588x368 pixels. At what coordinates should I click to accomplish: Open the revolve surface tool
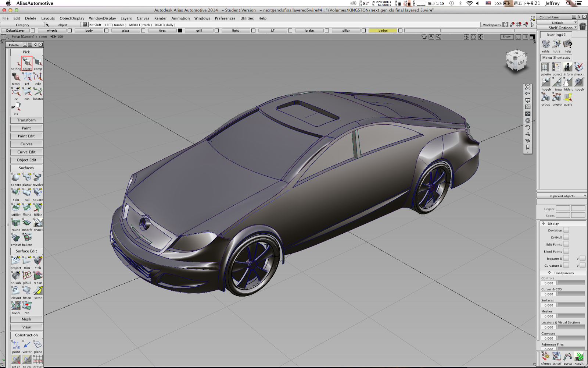(37, 177)
